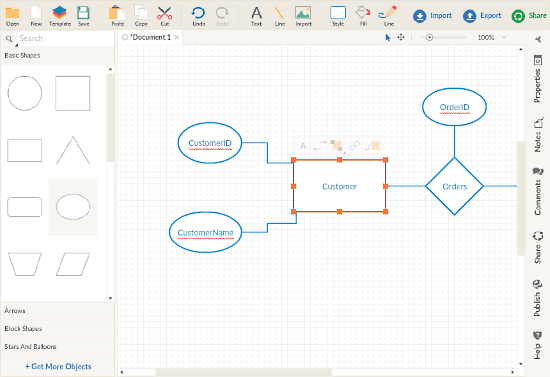
Task: Pick the parallelogram shape from palette
Action: pos(73,264)
